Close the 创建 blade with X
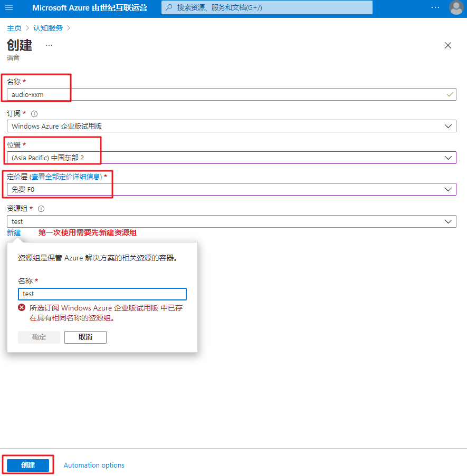Image resolution: width=467 pixels, height=476 pixels. tap(448, 45)
